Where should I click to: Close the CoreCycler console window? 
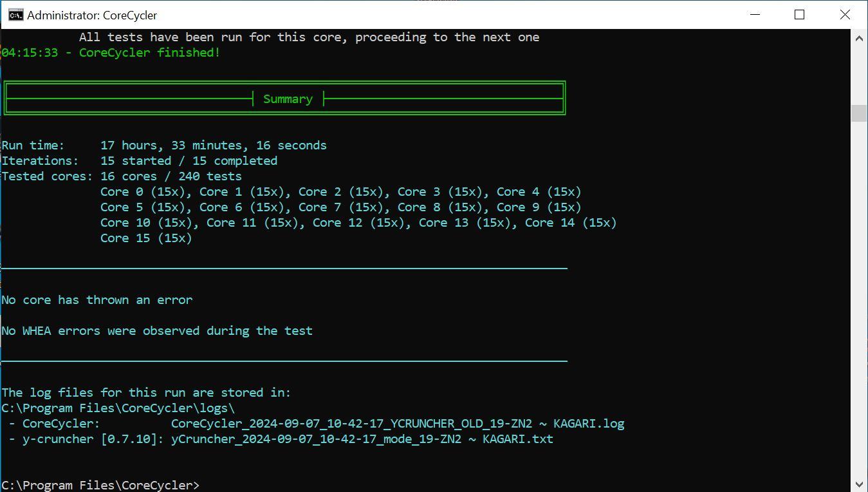click(x=845, y=15)
